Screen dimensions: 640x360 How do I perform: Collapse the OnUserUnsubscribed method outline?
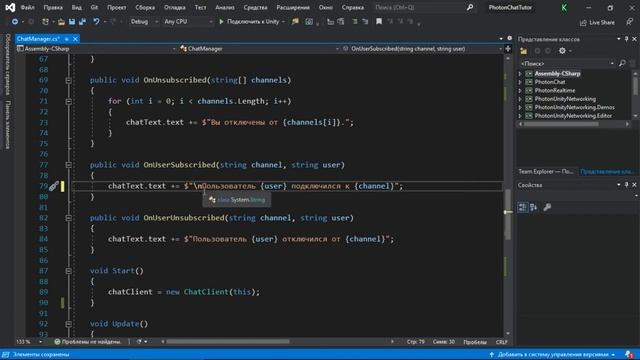(69, 218)
